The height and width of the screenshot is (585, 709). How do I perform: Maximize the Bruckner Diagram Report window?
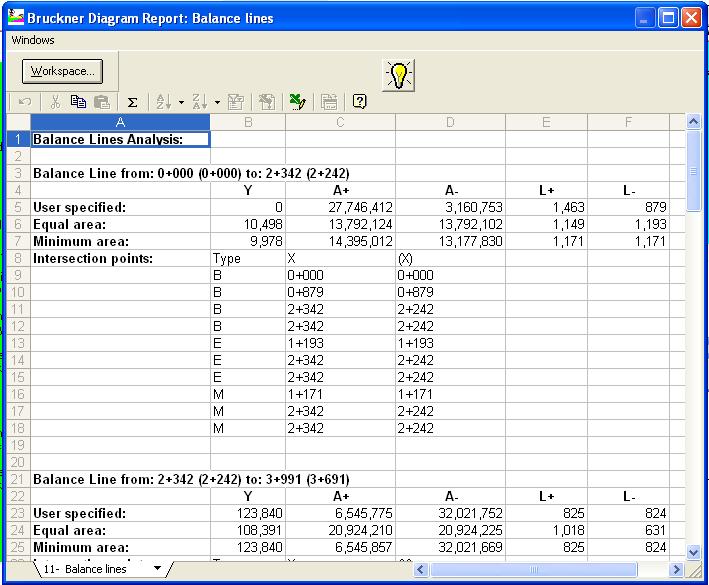(x=668, y=18)
